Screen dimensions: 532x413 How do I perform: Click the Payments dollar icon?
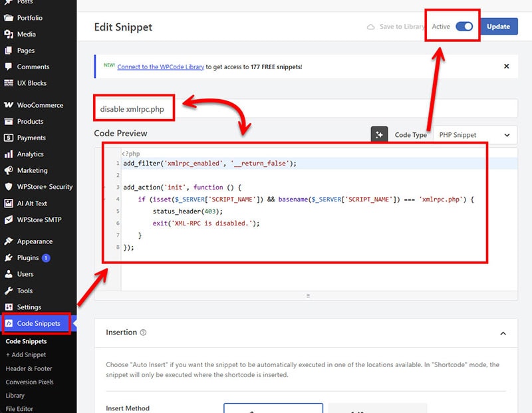(9, 138)
